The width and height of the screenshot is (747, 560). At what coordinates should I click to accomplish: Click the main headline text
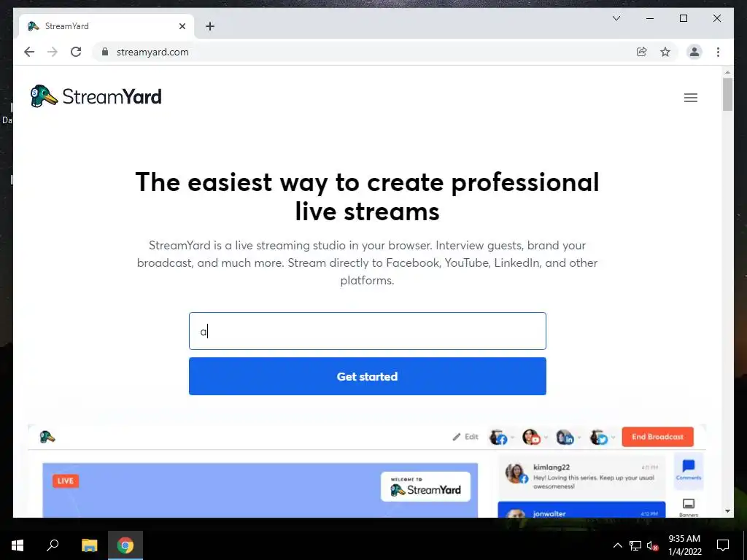368,197
